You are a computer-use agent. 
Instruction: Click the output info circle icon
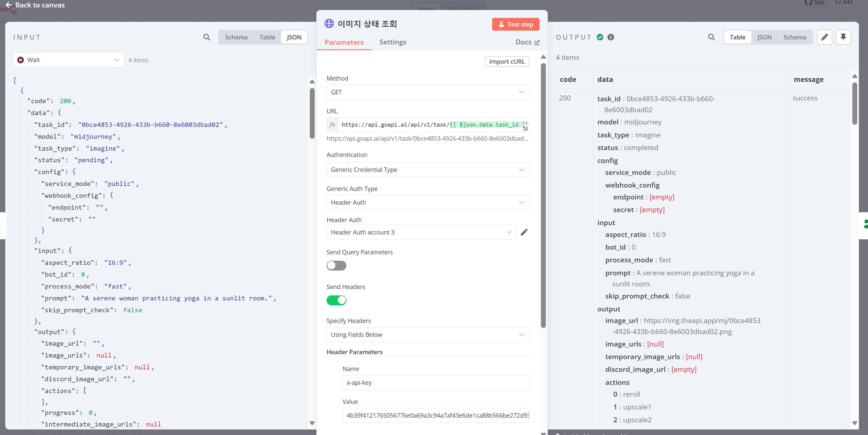click(x=611, y=37)
